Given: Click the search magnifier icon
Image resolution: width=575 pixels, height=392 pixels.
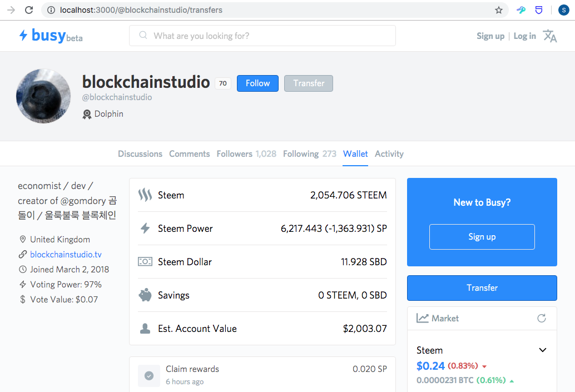Looking at the screenshot, I should (143, 35).
